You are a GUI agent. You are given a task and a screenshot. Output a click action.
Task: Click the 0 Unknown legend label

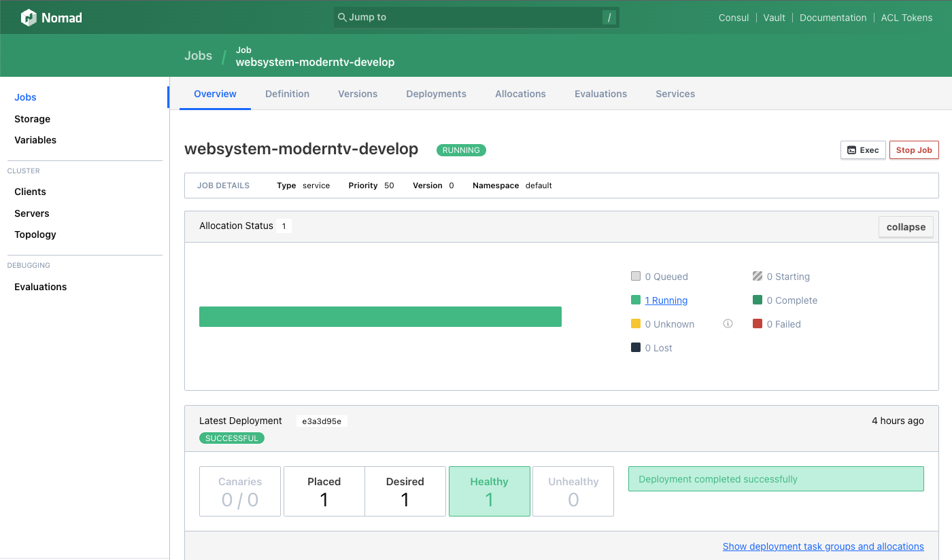[x=670, y=324]
